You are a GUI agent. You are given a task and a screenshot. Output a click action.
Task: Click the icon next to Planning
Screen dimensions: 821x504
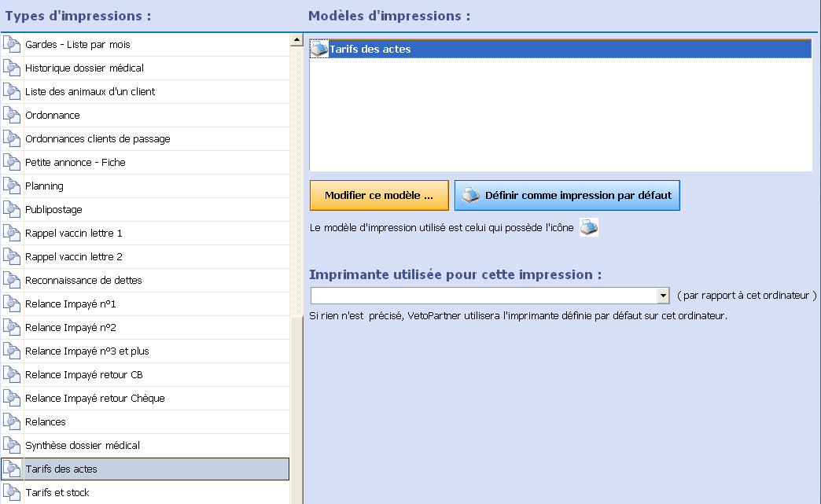pyautogui.click(x=12, y=186)
